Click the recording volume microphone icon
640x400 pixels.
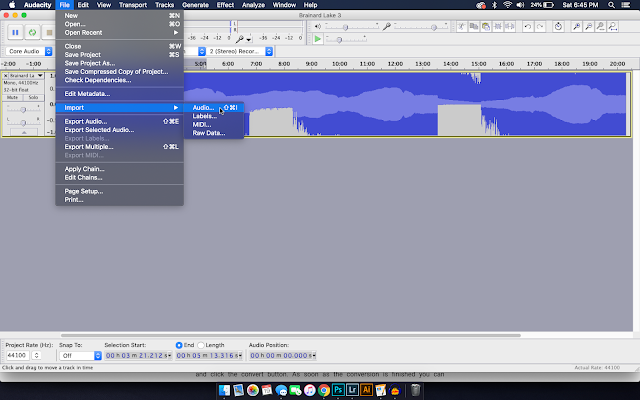(386, 27)
